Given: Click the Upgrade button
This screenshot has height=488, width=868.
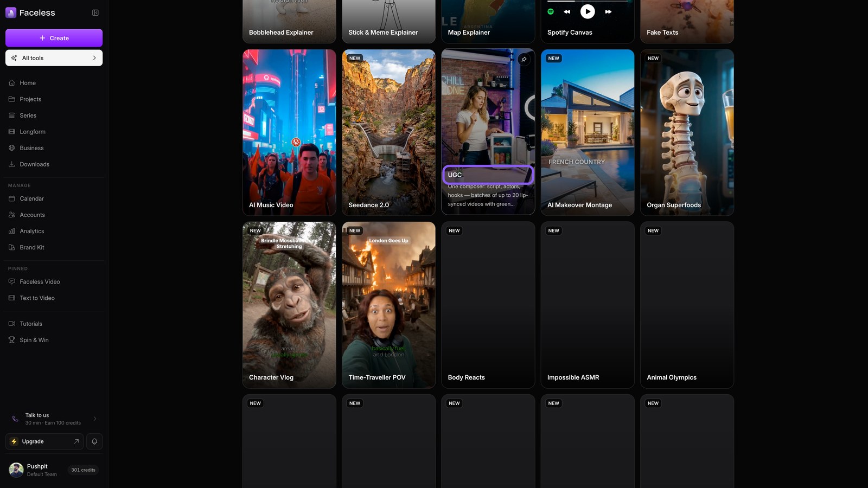Looking at the screenshot, I should click(44, 441).
